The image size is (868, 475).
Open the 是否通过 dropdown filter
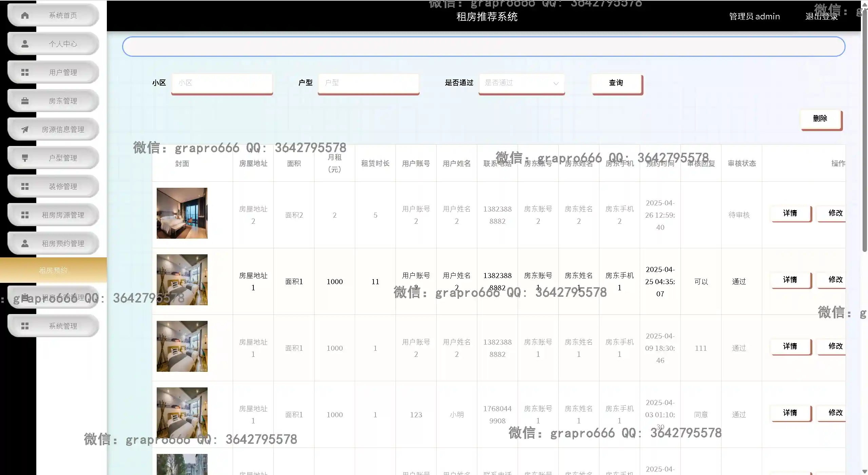click(x=516, y=83)
